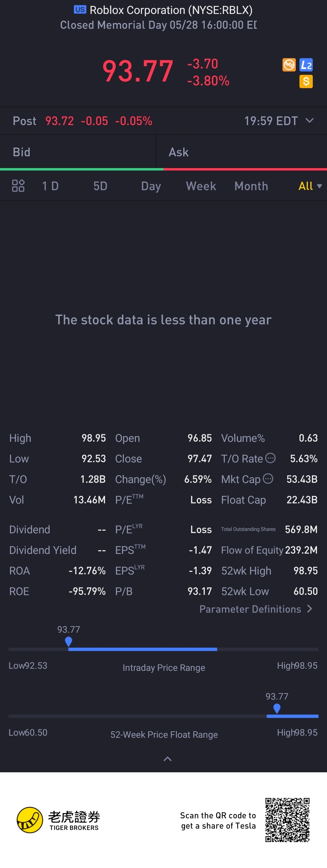Tap the Bid section
Viewport: 327px width, 868px height.
pos(78,152)
